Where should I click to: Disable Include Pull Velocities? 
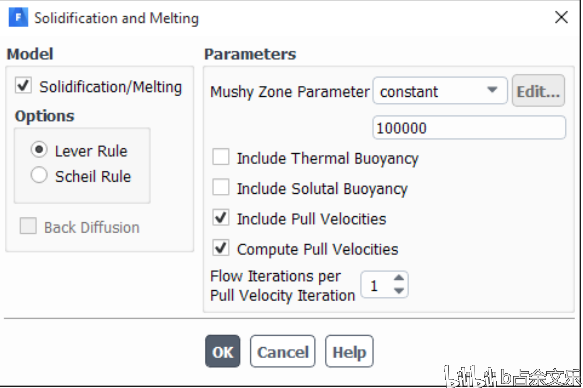point(221,217)
